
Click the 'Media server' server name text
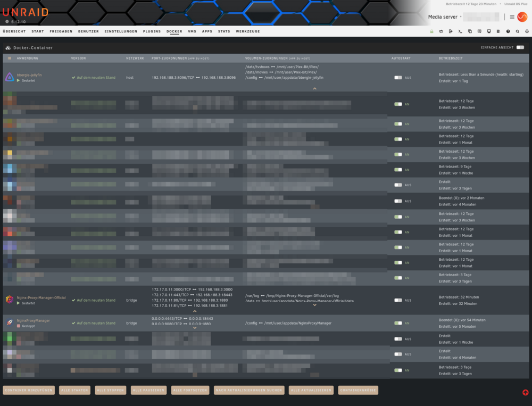(443, 17)
